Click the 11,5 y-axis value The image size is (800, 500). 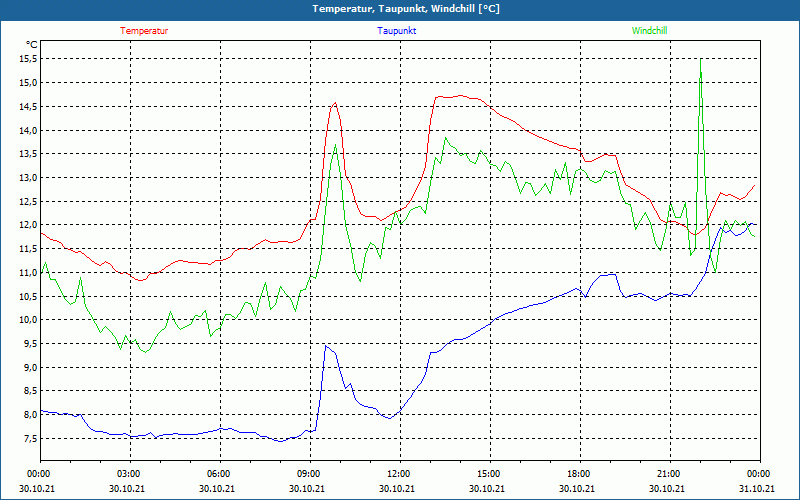click(29, 249)
